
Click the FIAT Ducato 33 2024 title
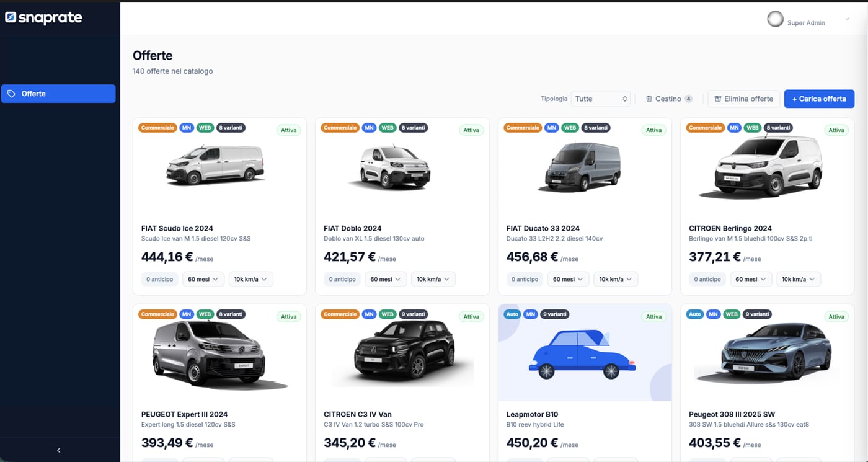[543, 228]
